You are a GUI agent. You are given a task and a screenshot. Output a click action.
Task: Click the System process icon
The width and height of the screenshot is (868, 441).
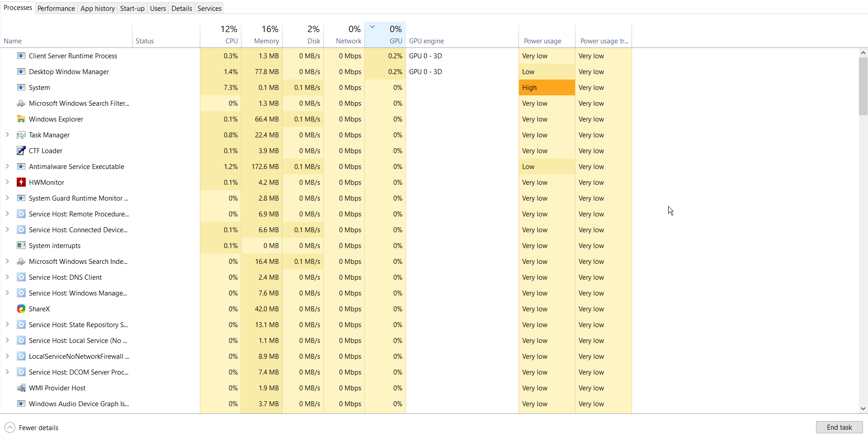pos(21,88)
